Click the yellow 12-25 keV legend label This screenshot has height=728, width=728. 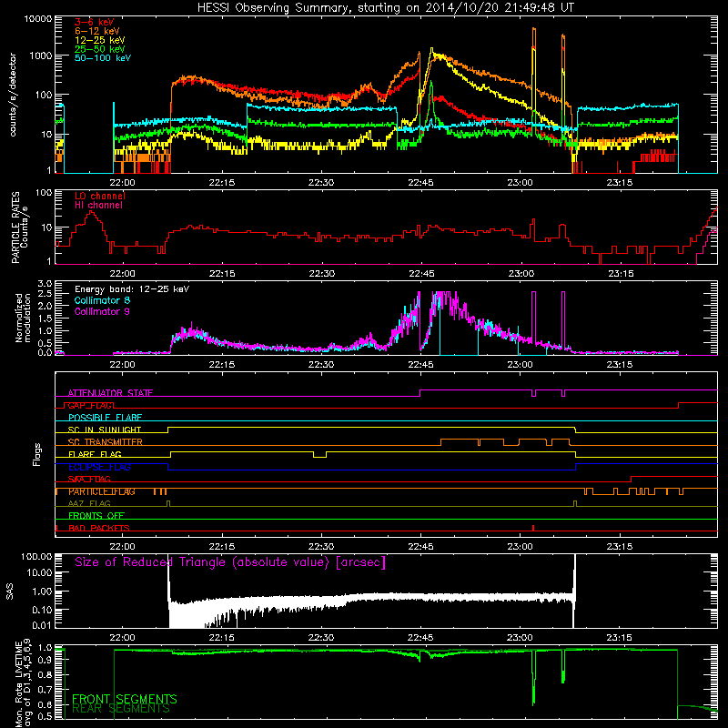tap(100, 40)
